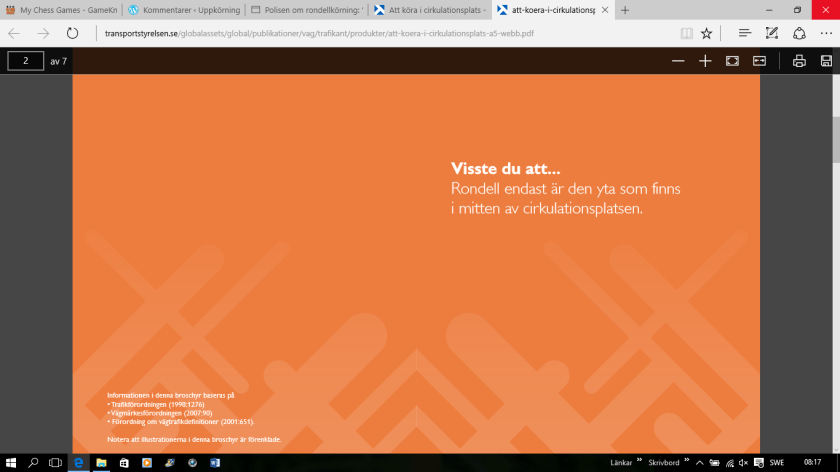Screen dimensions: 840x472
Task: Click the Make a Web Note icon
Action: (x=771, y=33)
